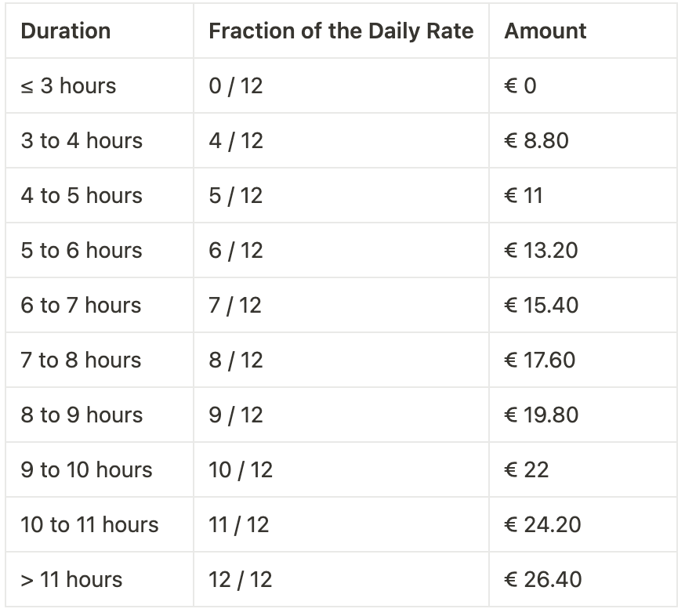The height and width of the screenshot is (616, 685).
Task: Select the '≤ 3 hours' cell
Action: [x=100, y=85]
